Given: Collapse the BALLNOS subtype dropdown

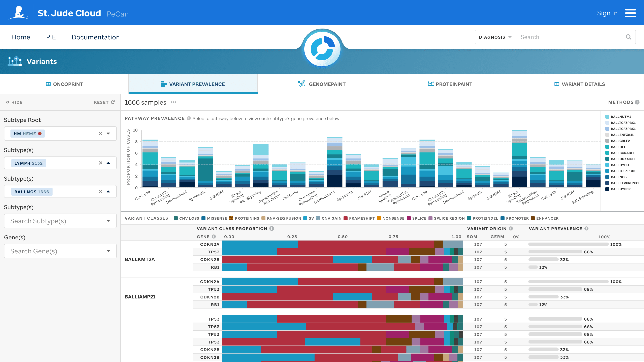Looking at the screenshot, I should 108,192.
